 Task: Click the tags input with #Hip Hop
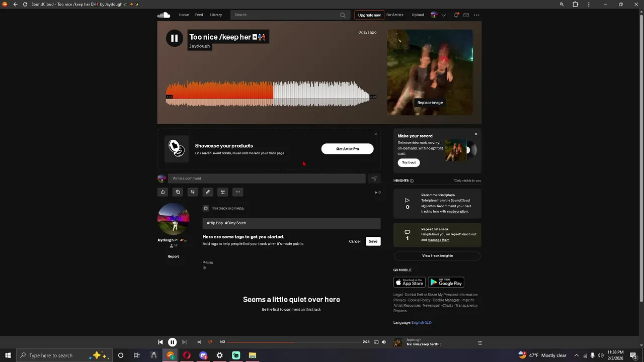tap(291, 223)
